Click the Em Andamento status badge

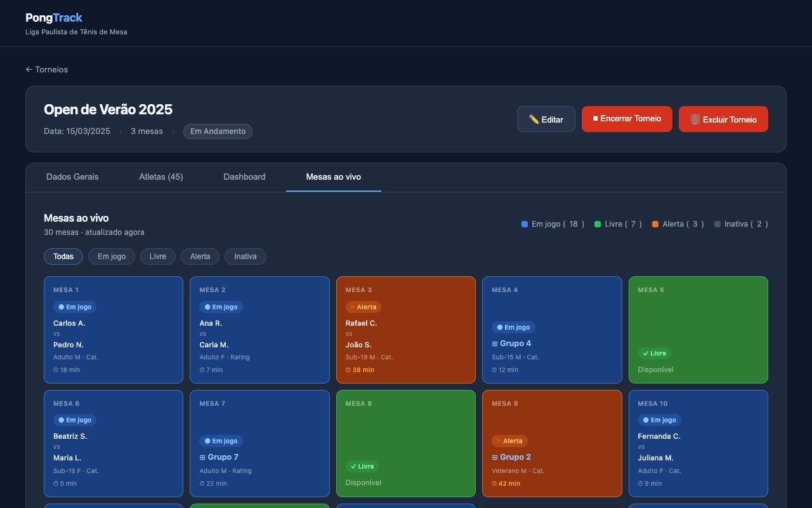pyautogui.click(x=218, y=131)
